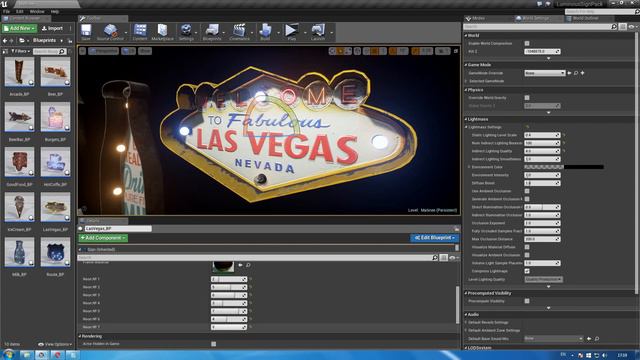Collapse the World section
640x360 pixels.
click(x=466, y=36)
